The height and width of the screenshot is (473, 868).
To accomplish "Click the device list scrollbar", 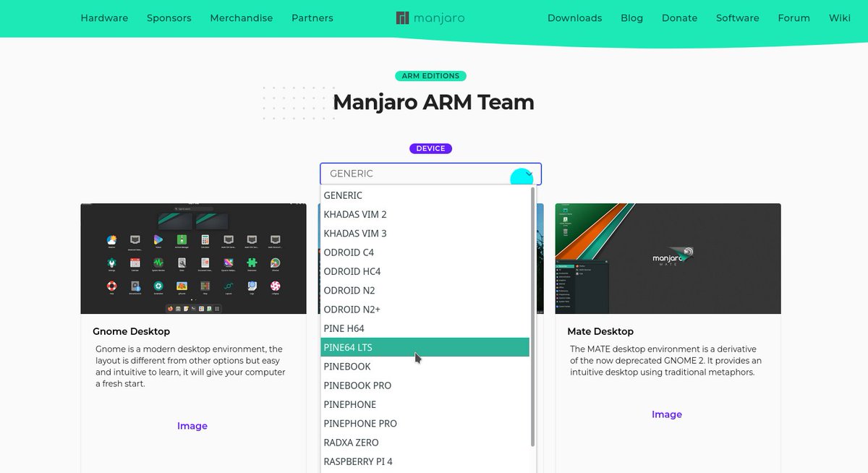I will pyautogui.click(x=533, y=317).
